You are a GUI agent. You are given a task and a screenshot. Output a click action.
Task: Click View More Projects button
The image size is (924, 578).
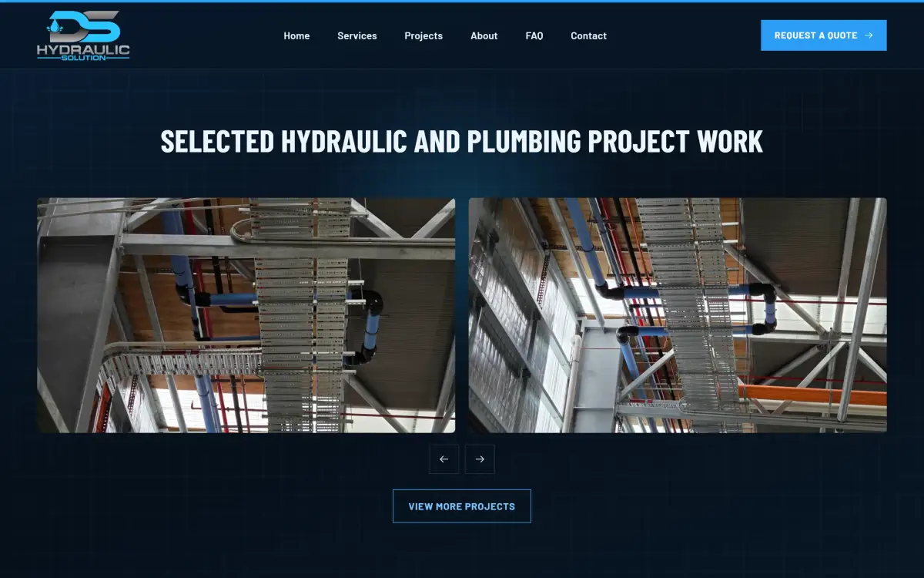(x=462, y=506)
